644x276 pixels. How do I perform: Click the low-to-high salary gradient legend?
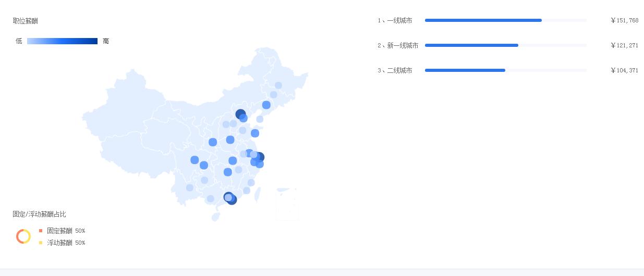point(62,41)
